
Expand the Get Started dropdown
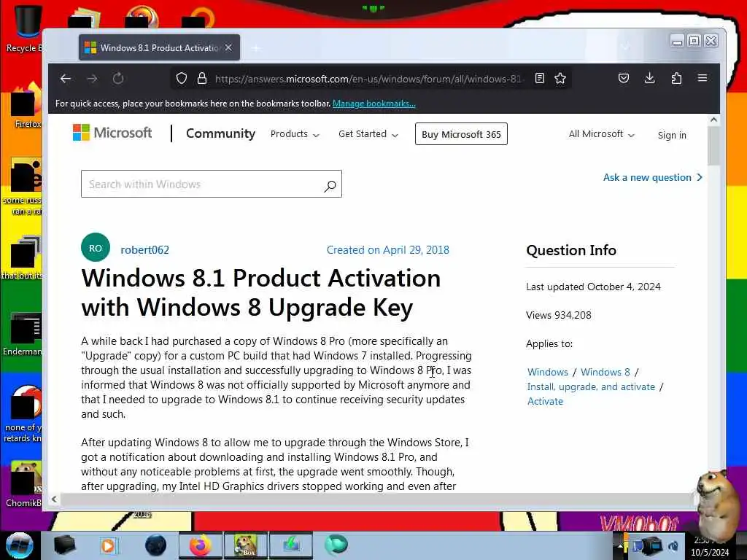[x=368, y=134]
